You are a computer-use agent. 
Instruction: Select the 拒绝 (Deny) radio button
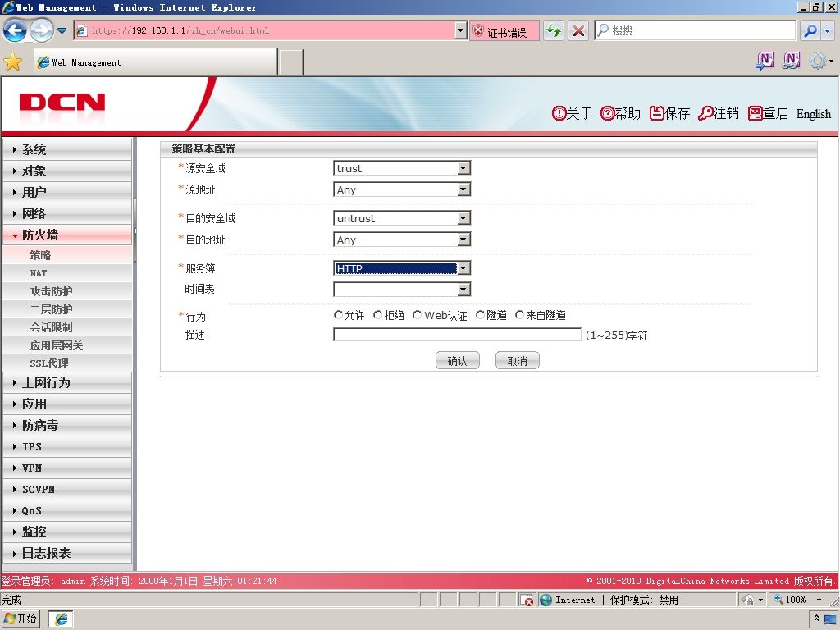coord(377,315)
